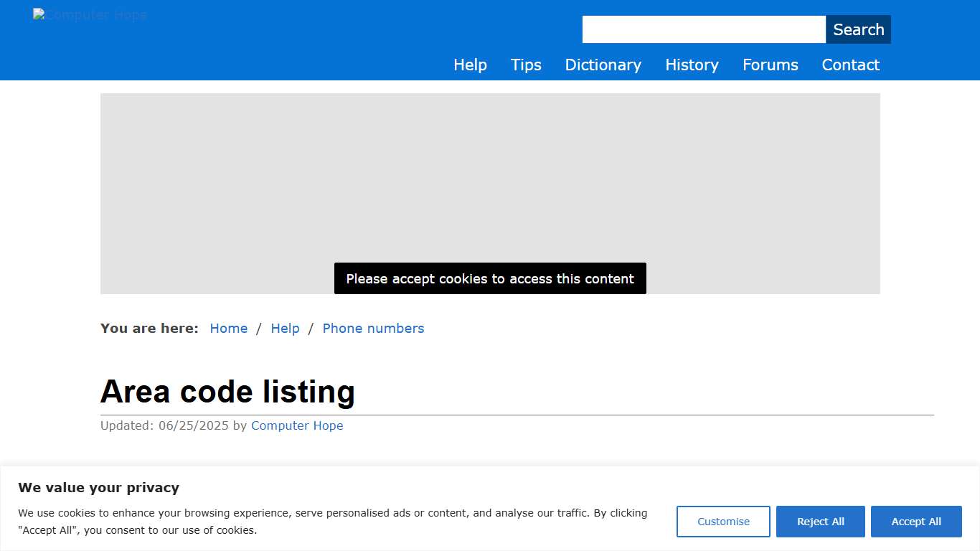This screenshot has height=551, width=980.
Task: Click the search input field
Action: pos(703,29)
